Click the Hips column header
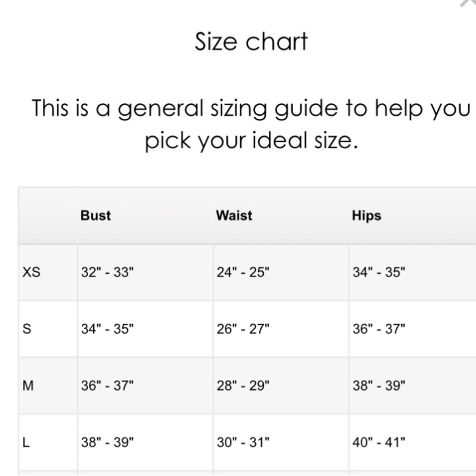Viewport: 476px width, 476px height. 367,216
